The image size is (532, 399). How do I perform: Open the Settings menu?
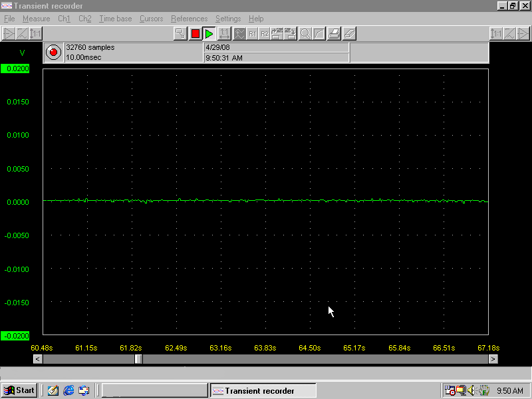pyautogui.click(x=228, y=19)
